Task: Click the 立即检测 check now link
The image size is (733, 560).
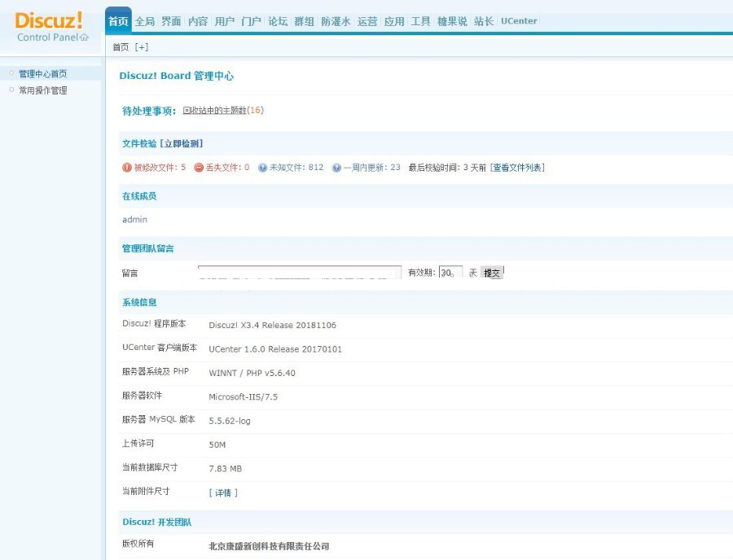Action: 182,143
